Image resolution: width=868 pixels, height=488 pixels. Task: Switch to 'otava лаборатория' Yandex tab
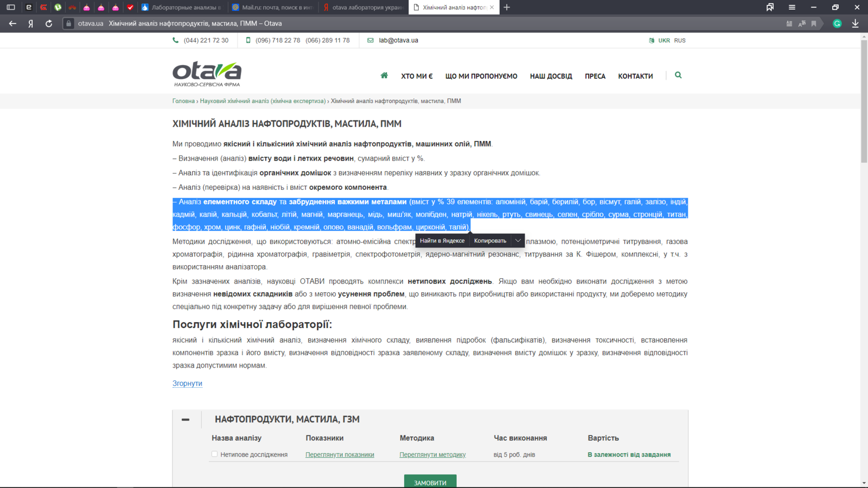[x=362, y=8]
